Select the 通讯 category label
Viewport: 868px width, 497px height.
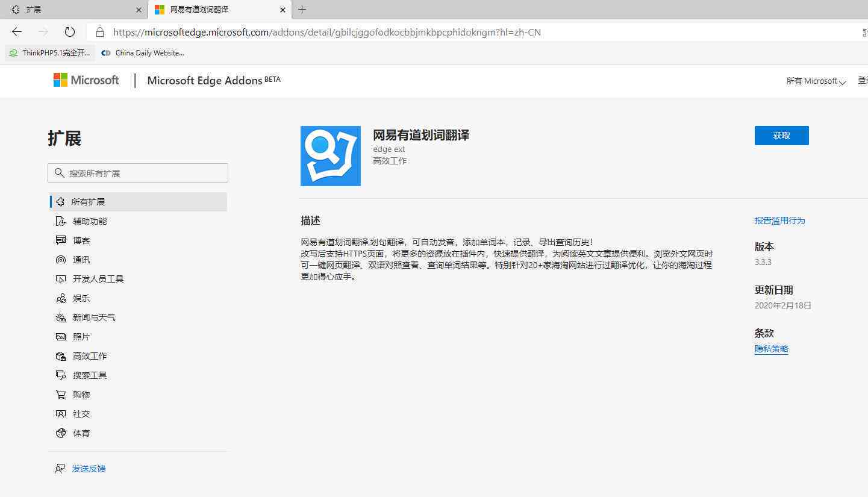[x=81, y=260]
